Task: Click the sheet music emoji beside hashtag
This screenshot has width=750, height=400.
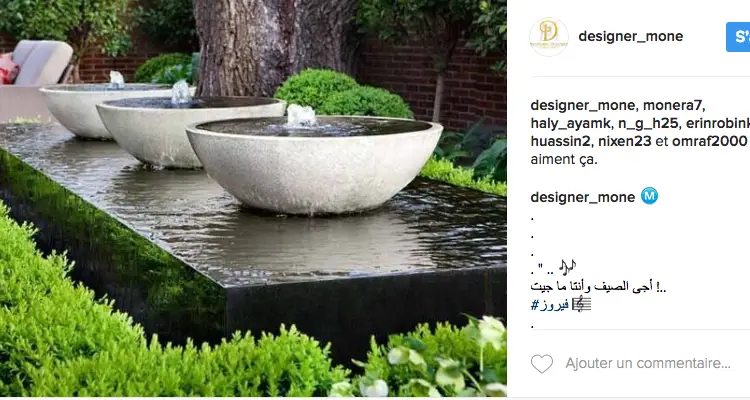Action: pos(581,304)
